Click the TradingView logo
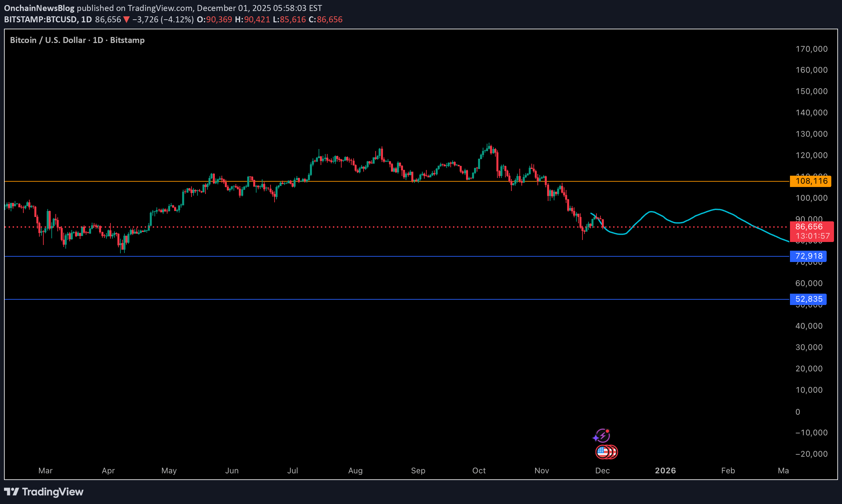 point(44,492)
